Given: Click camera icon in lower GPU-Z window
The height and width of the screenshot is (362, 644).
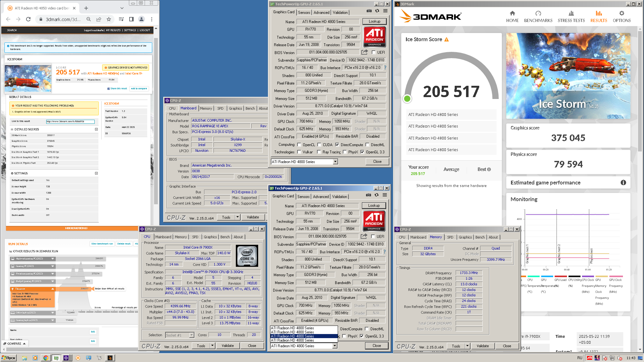Looking at the screenshot, I should tap(368, 195).
